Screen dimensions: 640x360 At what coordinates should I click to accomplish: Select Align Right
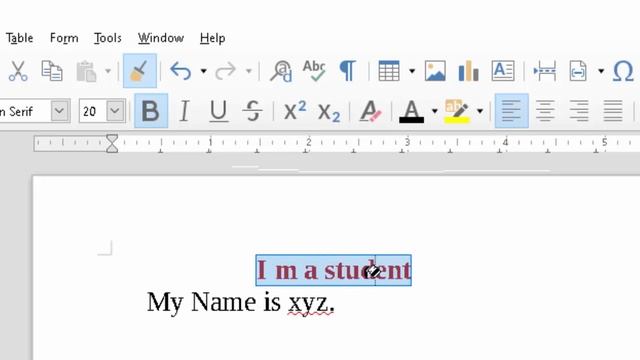(579, 111)
